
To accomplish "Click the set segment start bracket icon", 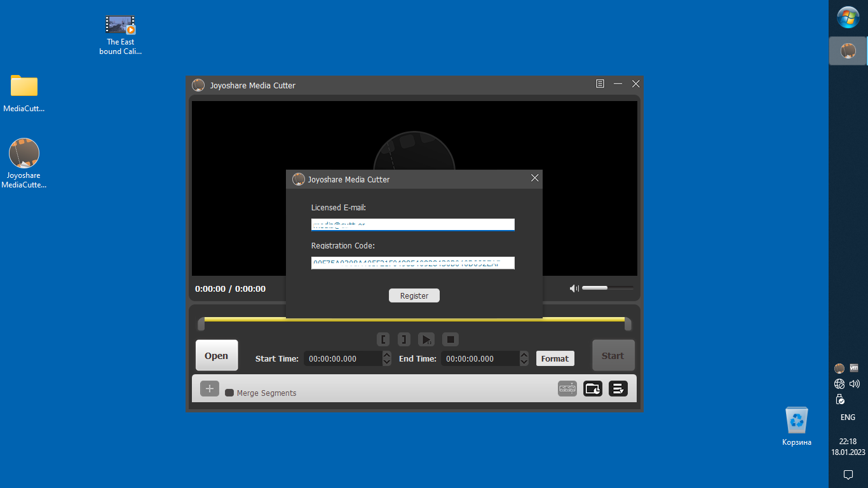I will pos(383,339).
